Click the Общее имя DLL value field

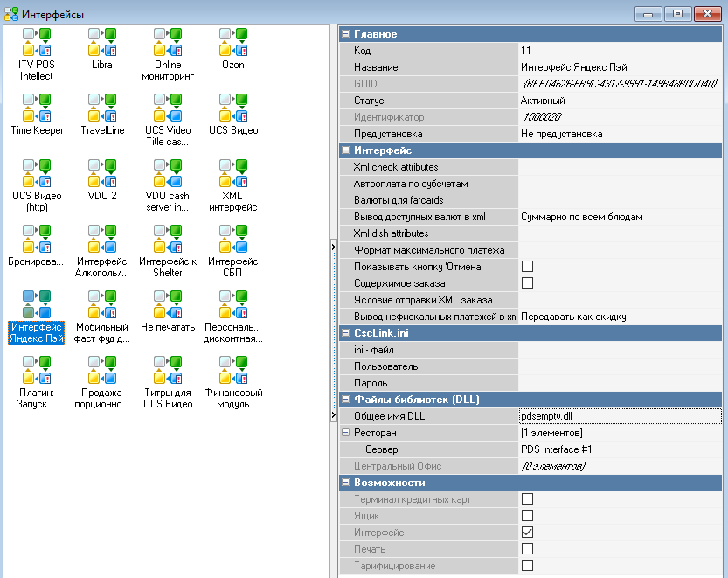click(x=619, y=416)
